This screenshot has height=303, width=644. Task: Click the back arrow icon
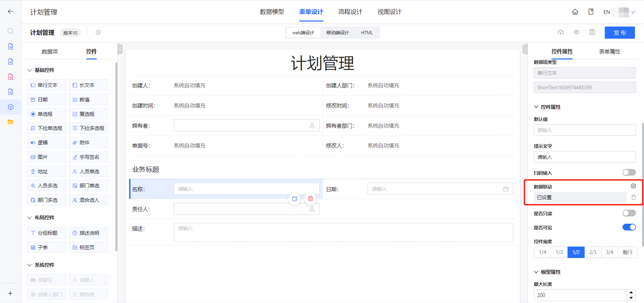(10, 12)
